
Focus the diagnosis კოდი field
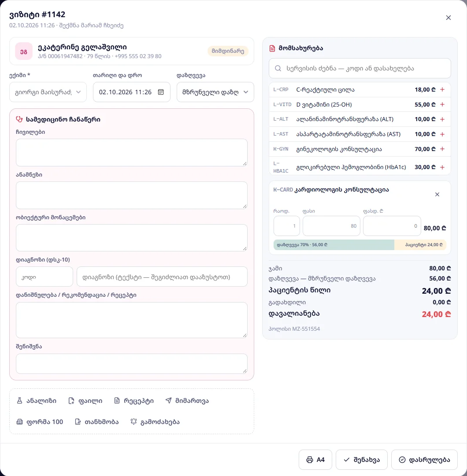pos(44,277)
